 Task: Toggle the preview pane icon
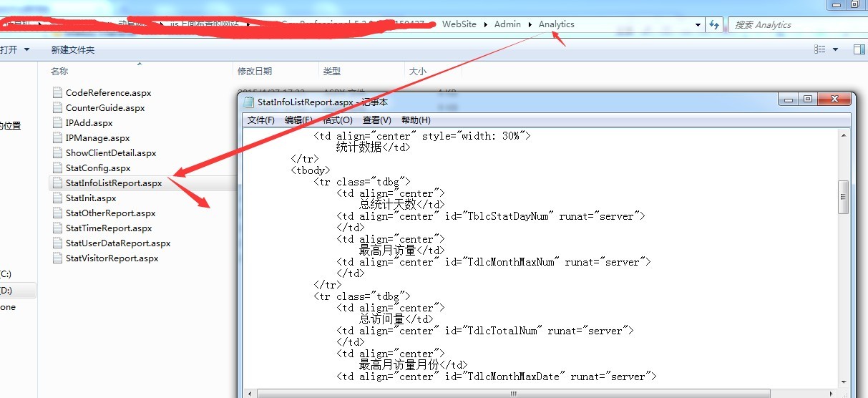click(859, 49)
